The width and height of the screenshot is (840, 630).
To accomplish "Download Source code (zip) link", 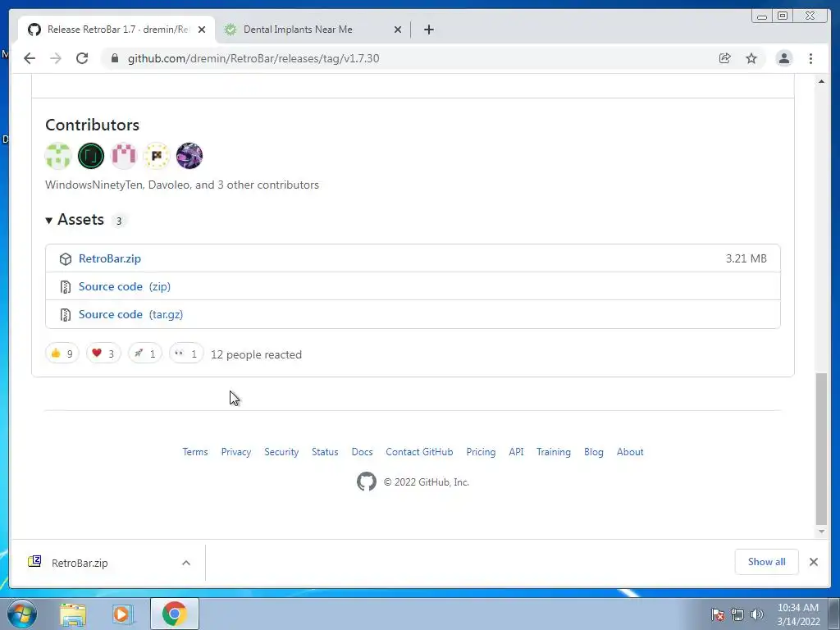I will tap(125, 286).
